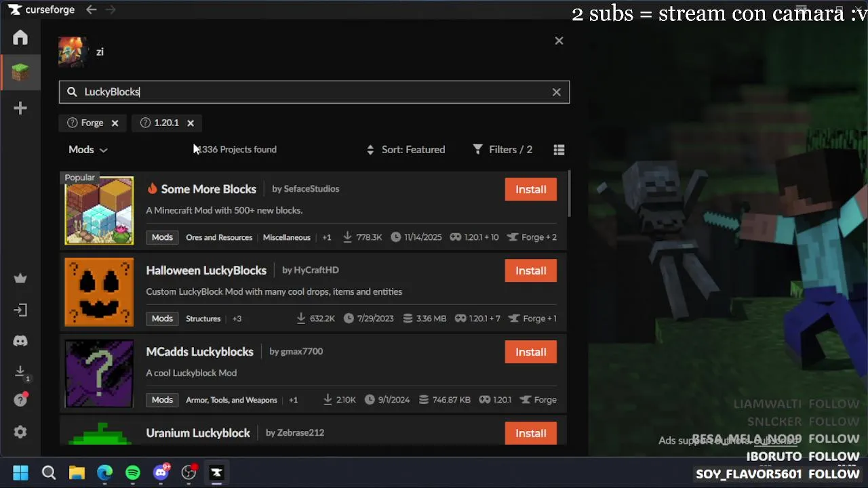Add a new game with plus icon
This screenshot has width=868, height=488.
click(x=20, y=108)
